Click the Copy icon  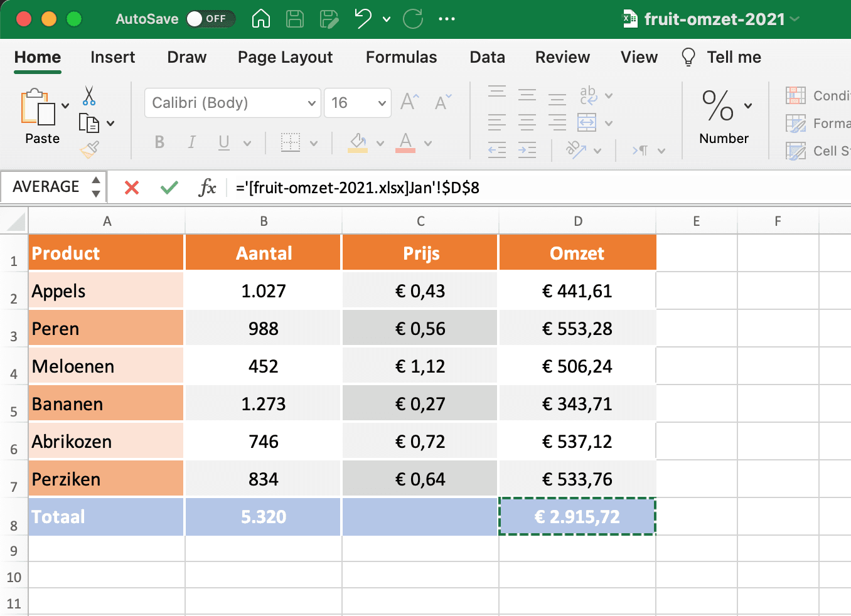click(88, 122)
